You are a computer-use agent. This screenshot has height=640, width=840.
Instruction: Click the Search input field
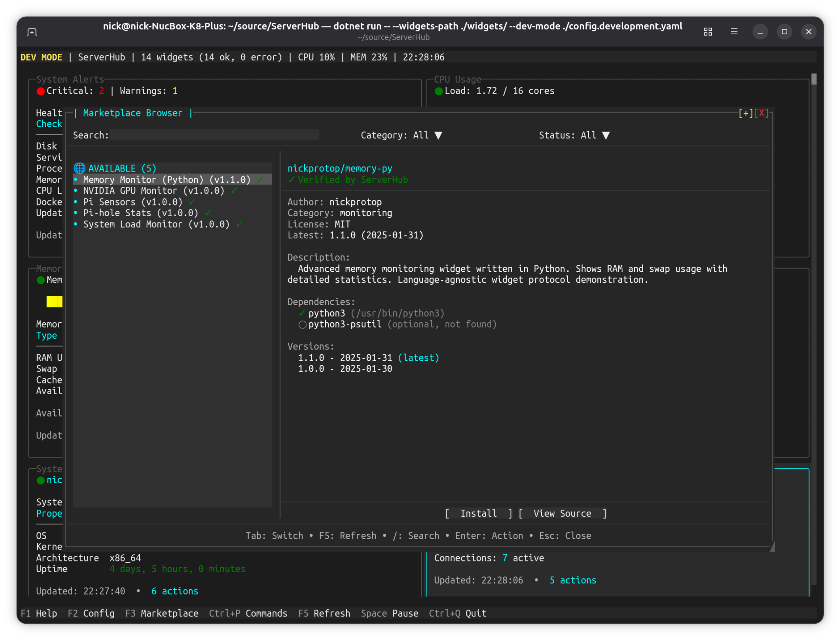point(214,135)
